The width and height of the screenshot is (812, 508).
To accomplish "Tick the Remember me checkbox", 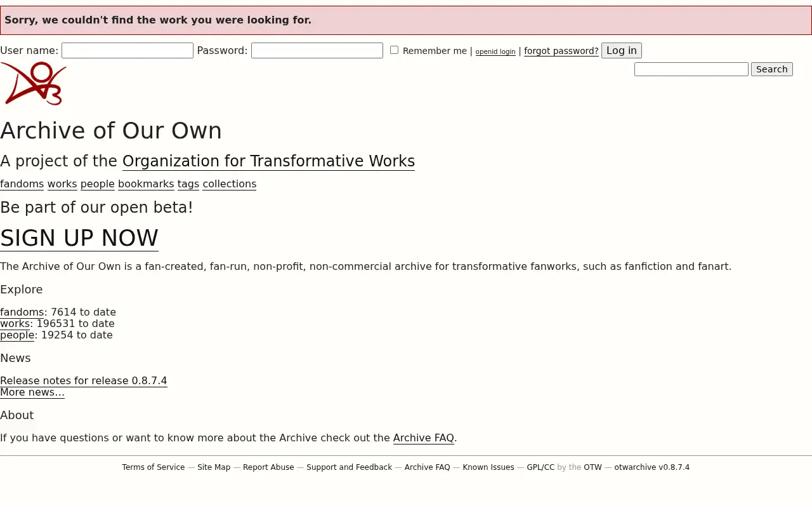I will pos(394,50).
